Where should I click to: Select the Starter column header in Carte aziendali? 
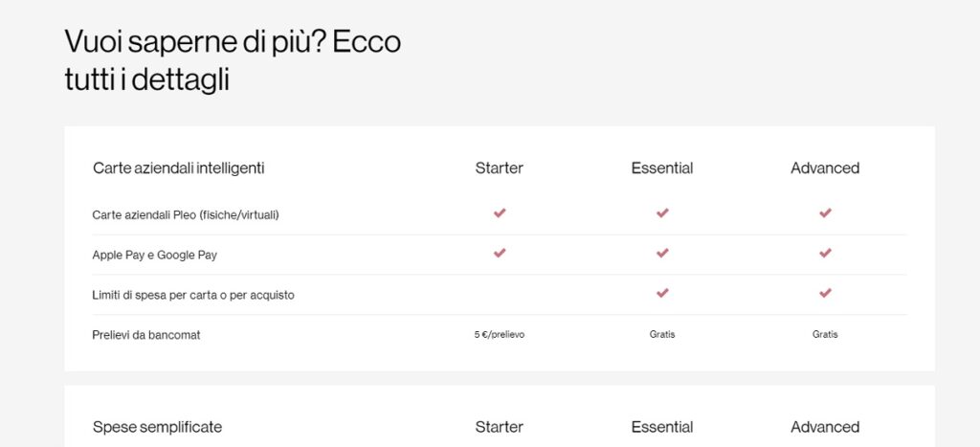(x=500, y=168)
